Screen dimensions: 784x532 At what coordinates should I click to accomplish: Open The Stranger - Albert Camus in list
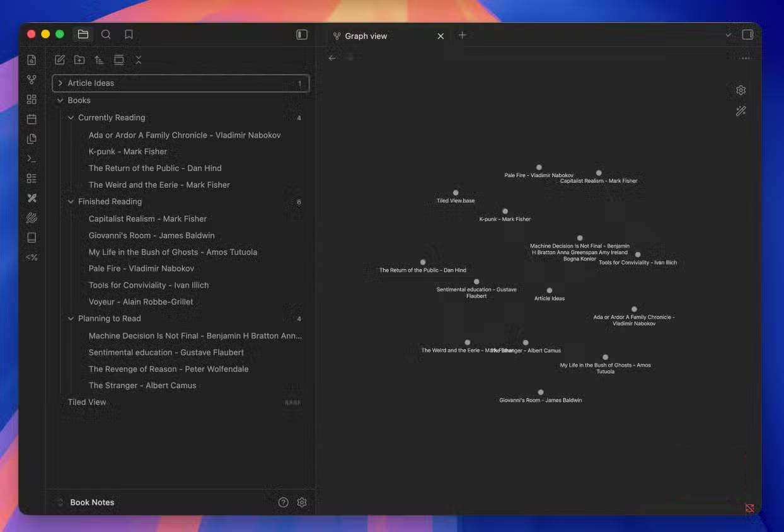[142, 386]
